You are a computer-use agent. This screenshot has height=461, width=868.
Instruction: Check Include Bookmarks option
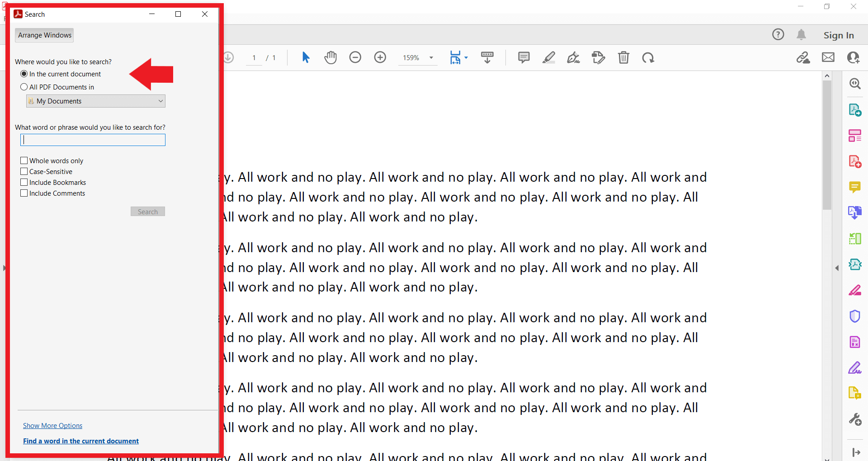tap(24, 182)
